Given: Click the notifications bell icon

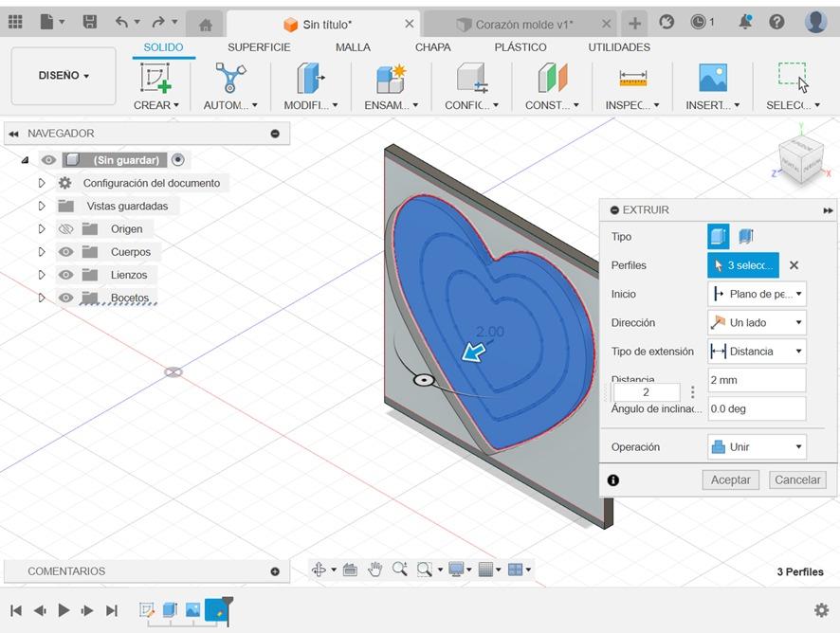Looking at the screenshot, I should tap(745, 22).
